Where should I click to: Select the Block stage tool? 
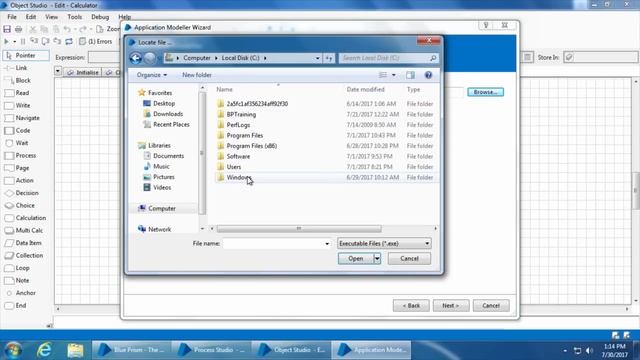pyautogui.click(x=18, y=80)
